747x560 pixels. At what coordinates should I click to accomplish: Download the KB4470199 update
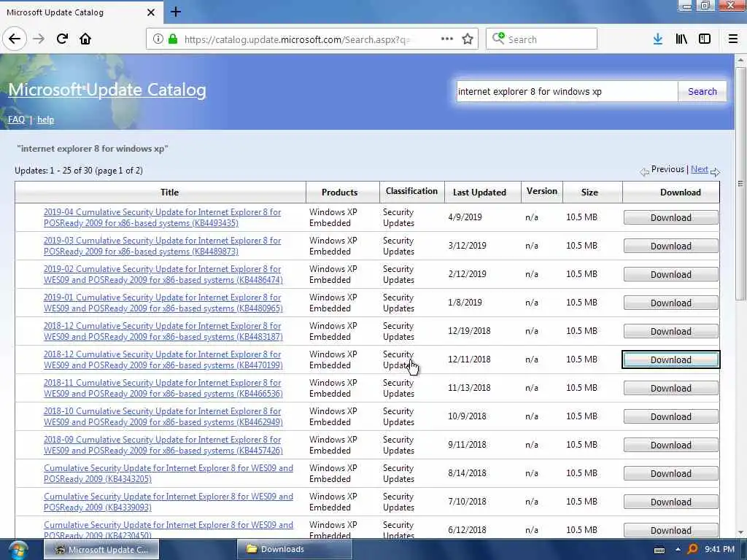coord(671,360)
